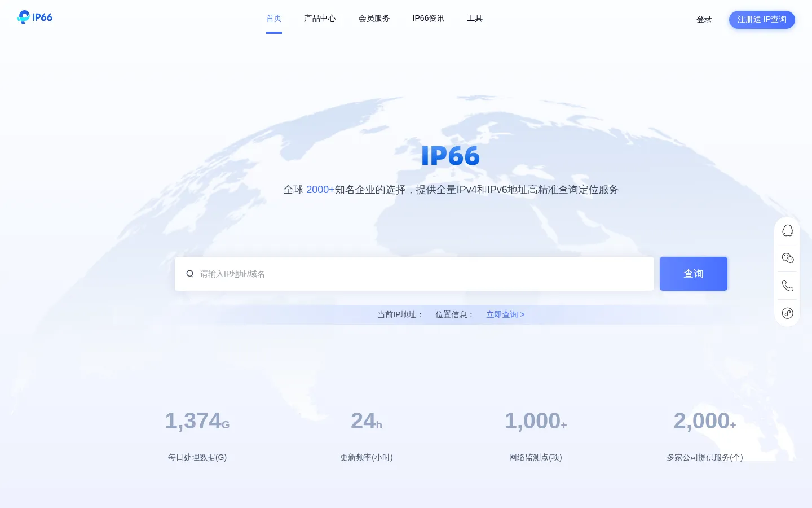Click 网络监测点(项) label
Image resolution: width=812 pixels, height=508 pixels.
536,457
